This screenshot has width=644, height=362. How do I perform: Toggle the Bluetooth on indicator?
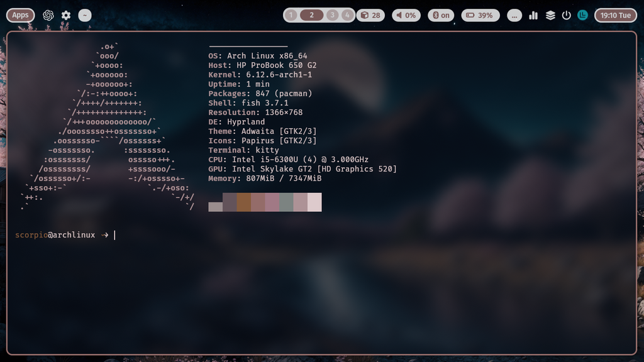(441, 15)
